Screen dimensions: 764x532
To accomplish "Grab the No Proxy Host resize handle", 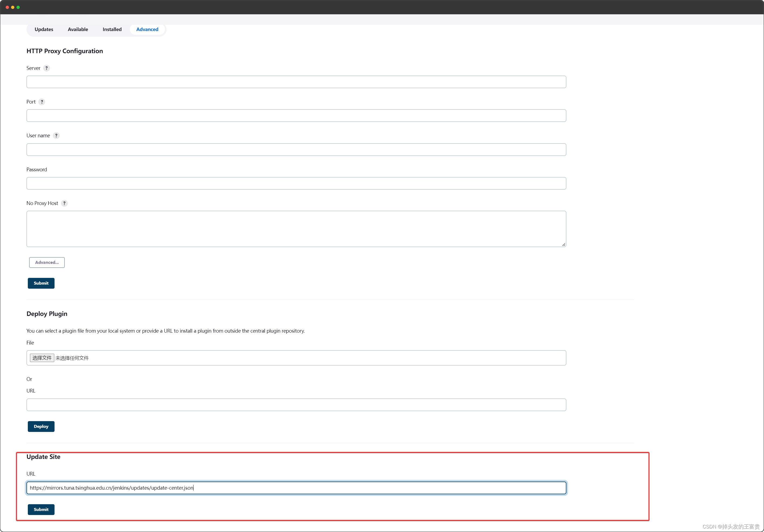I will point(563,244).
